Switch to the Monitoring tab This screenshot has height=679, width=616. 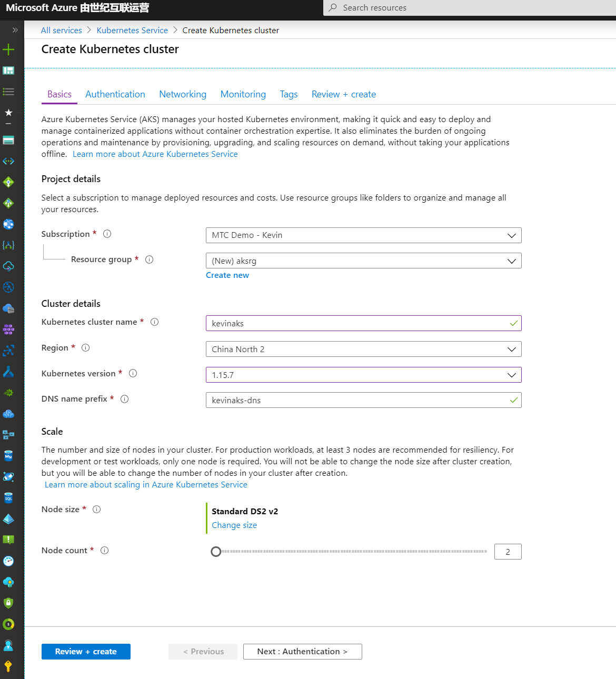point(243,94)
